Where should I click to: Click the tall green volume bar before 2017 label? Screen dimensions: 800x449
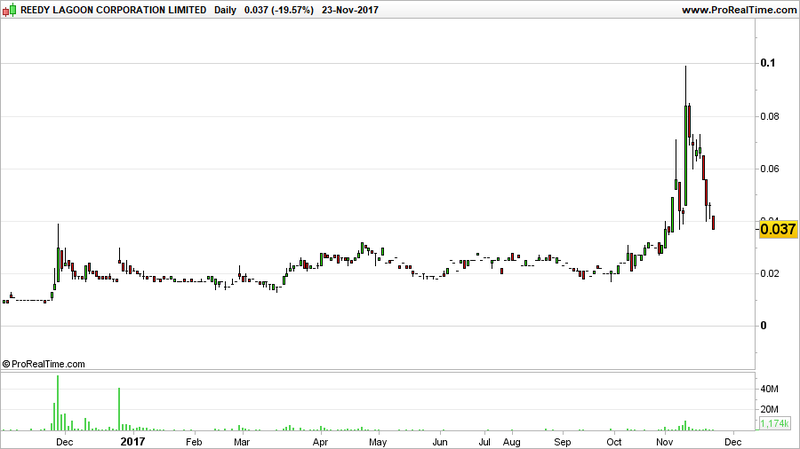point(119,409)
